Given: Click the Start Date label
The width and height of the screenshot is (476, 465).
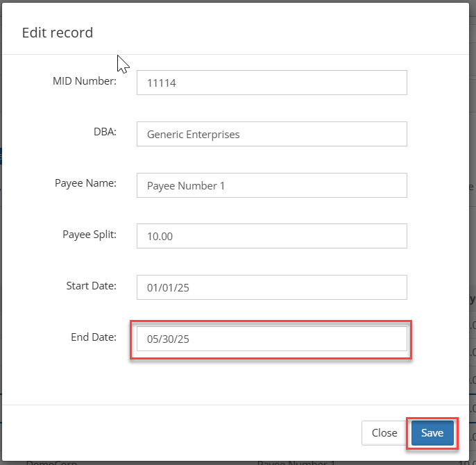Looking at the screenshot, I should 91,286.
